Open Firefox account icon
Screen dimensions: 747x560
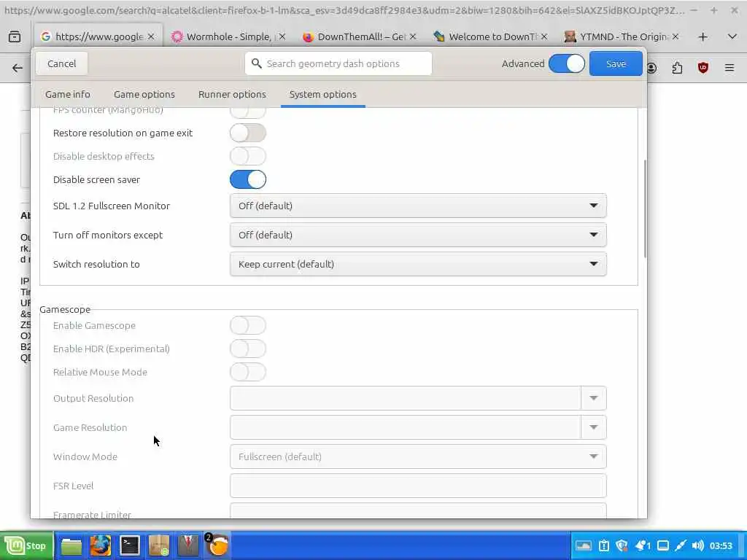click(651, 68)
